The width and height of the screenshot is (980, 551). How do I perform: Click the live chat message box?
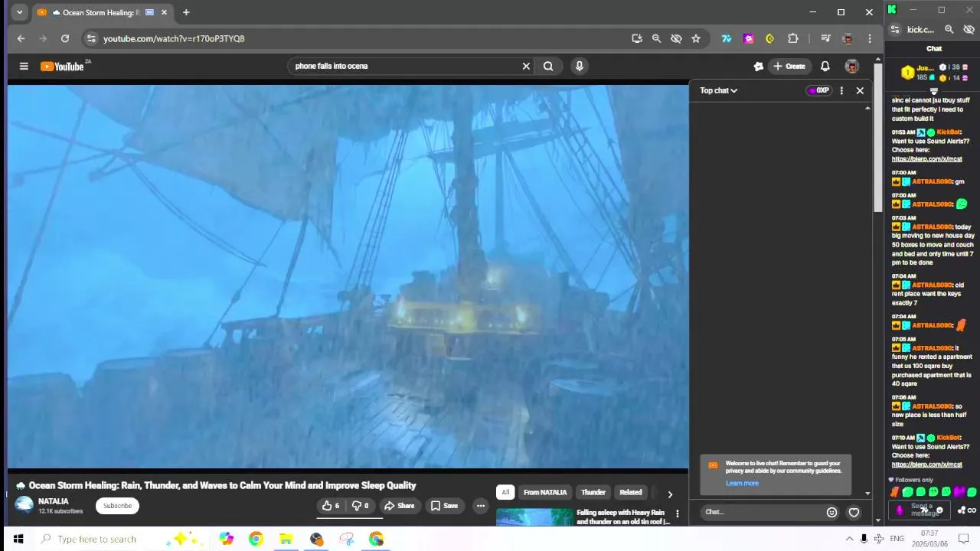click(762, 512)
